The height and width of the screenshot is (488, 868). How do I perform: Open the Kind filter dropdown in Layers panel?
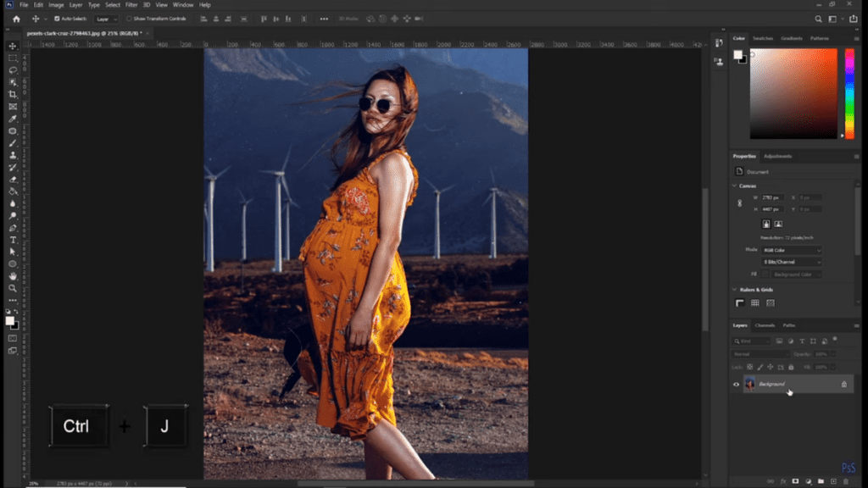750,341
